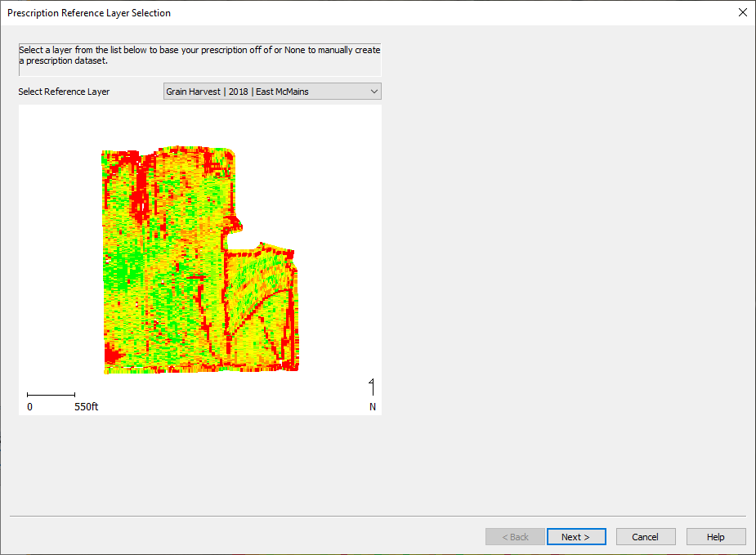Click the 0 label under the scale bar
The width and height of the screenshot is (756, 555).
(30, 407)
